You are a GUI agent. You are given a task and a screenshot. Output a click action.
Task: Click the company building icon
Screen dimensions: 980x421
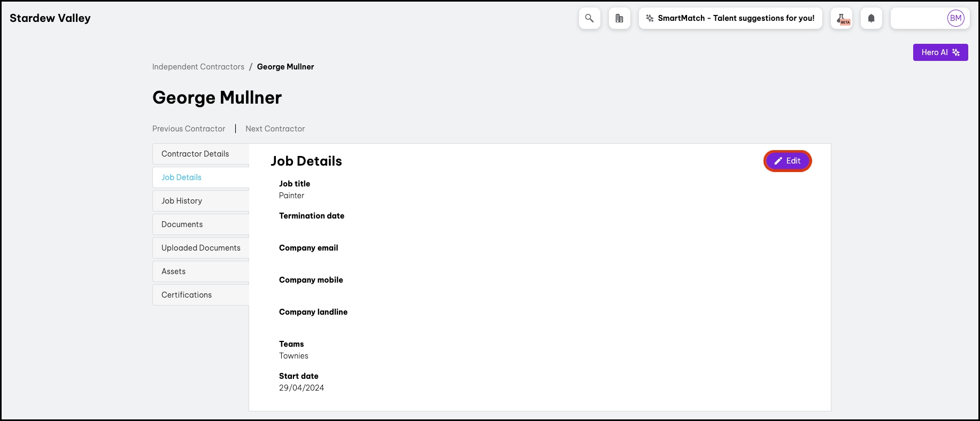click(x=619, y=18)
